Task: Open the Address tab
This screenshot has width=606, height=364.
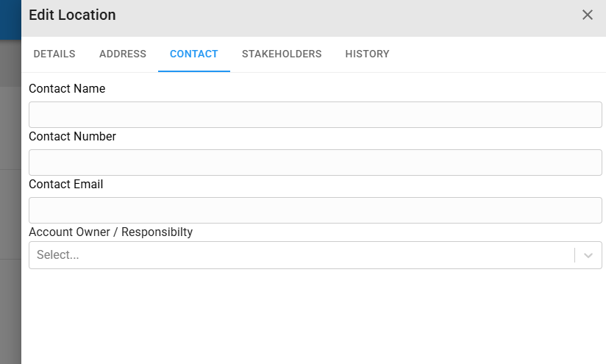Action: (123, 54)
